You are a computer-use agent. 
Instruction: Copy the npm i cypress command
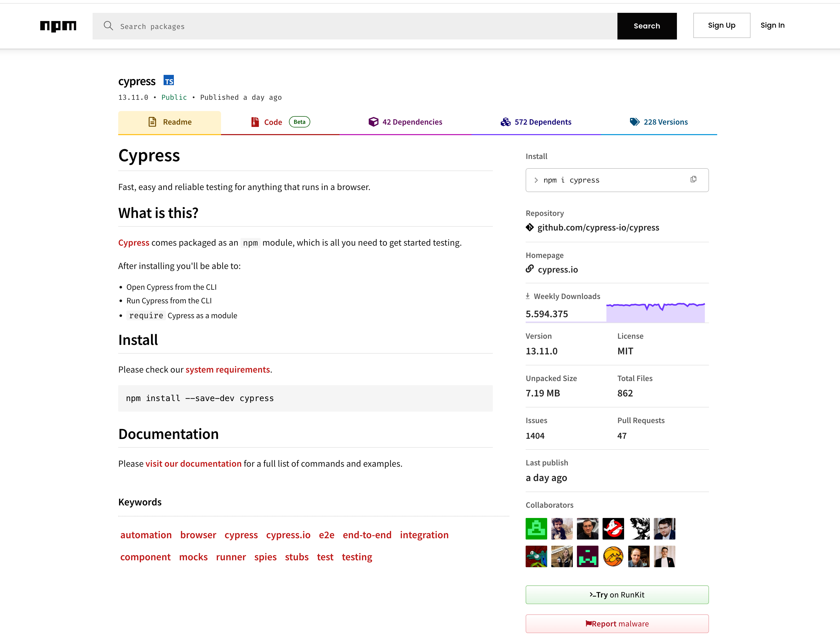click(x=693, y=179)
